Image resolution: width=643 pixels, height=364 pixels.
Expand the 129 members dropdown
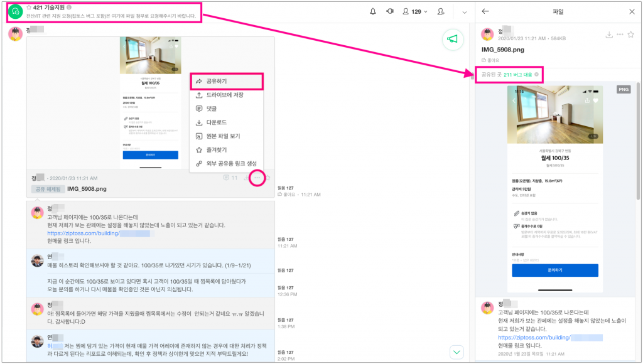point(414,11)
